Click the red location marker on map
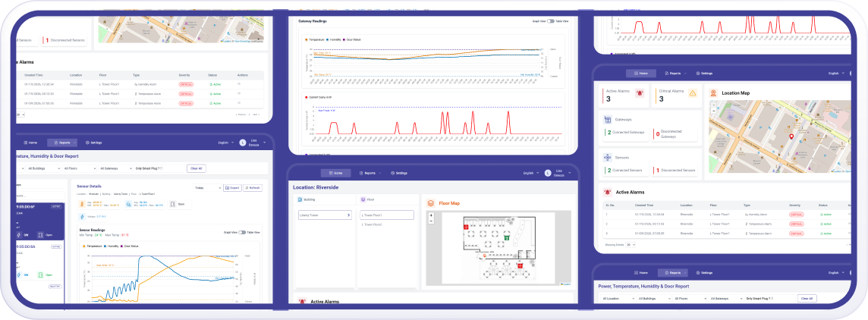The image size is (868, 320). coord(791,137)
